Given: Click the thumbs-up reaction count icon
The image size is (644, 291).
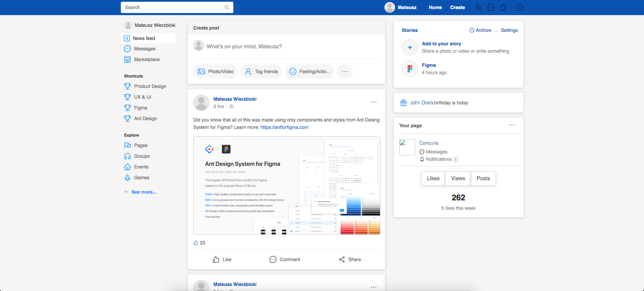Looking at the screenshot, I should pyautogui.click(x=196, y=243).
